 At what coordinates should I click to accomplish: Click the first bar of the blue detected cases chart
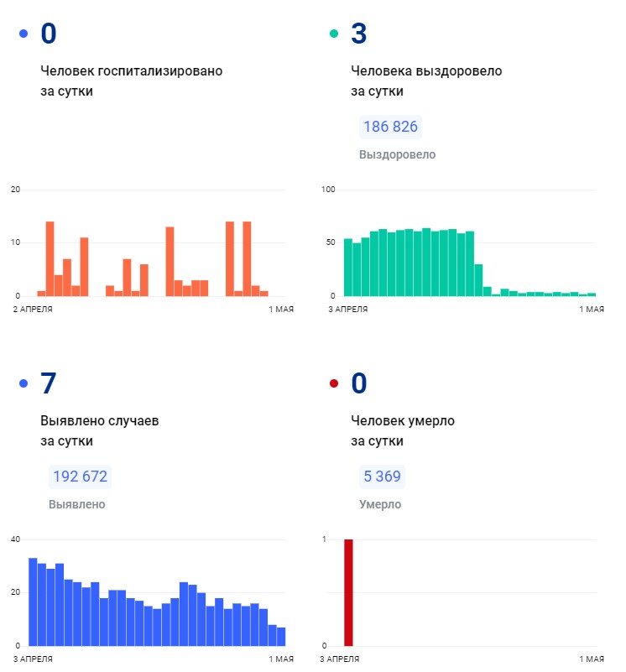coord(33,602)
